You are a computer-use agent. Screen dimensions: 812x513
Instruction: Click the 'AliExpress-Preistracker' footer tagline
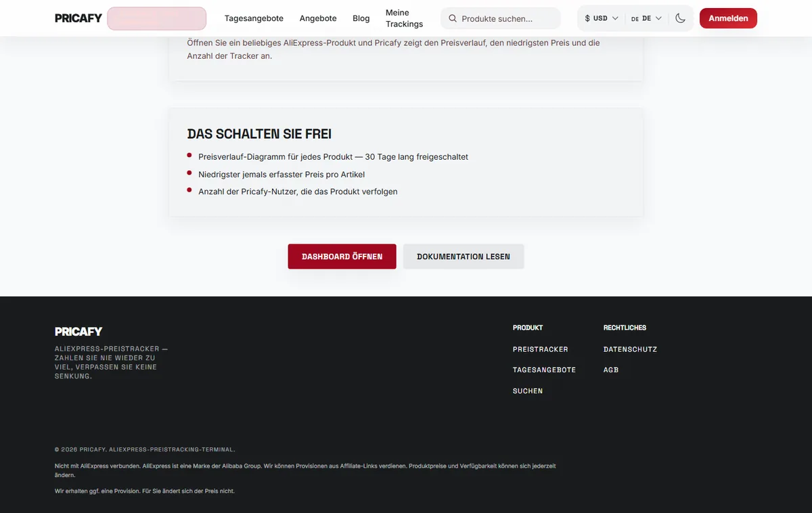point(111,362)
